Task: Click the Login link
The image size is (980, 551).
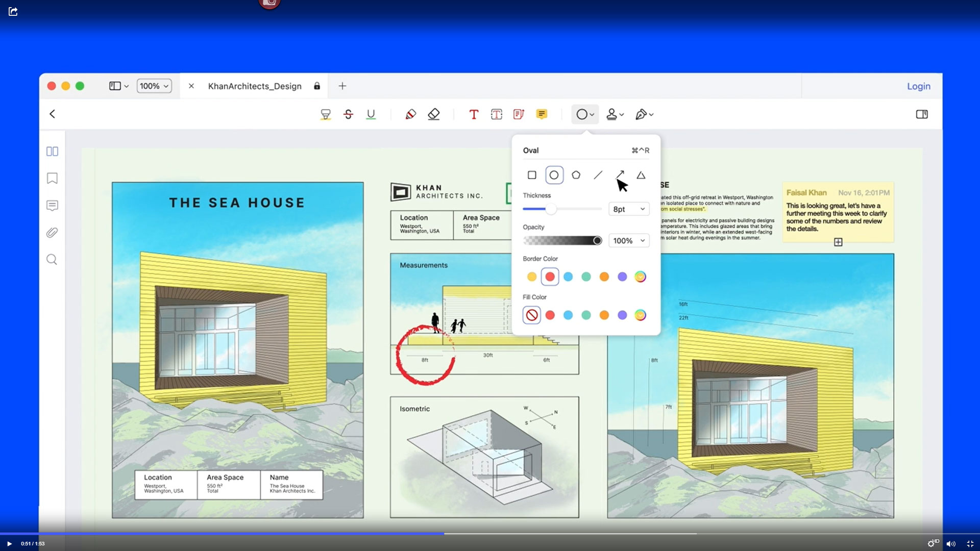Action: 918,86
